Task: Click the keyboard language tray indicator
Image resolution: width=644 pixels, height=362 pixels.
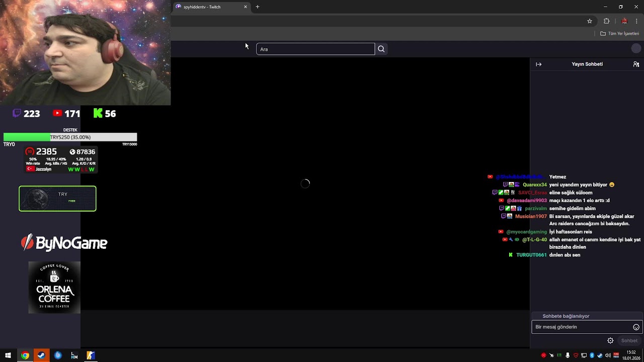Action: 616,355
